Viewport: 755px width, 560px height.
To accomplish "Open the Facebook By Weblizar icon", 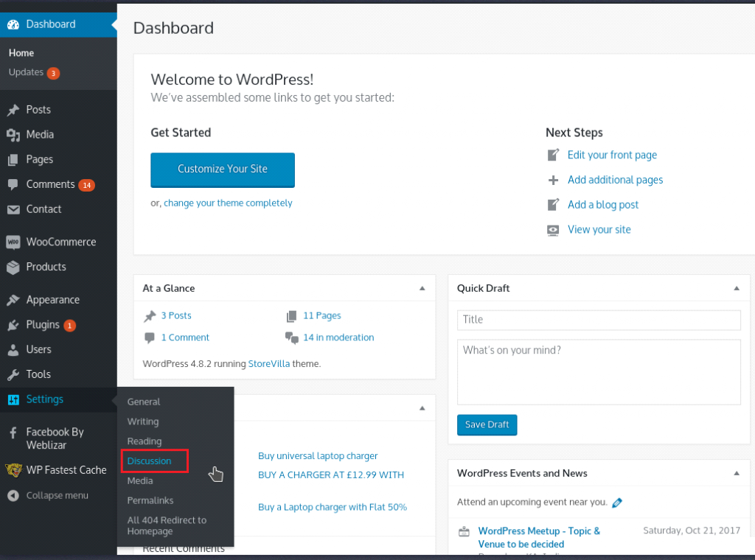I will pos(15,433).
